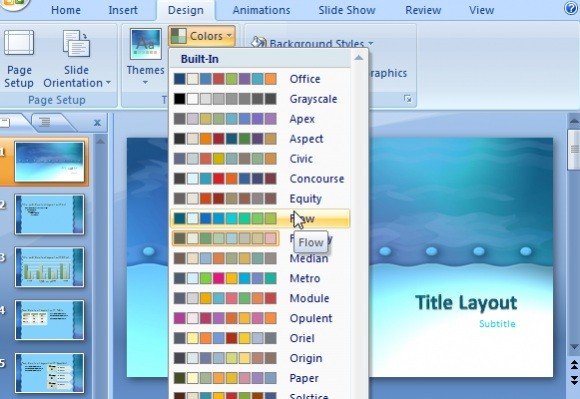Select slide 2 thumbnail
Image resolution: width=580 pixels, height=399 pixels.
[x=50, y=215]
